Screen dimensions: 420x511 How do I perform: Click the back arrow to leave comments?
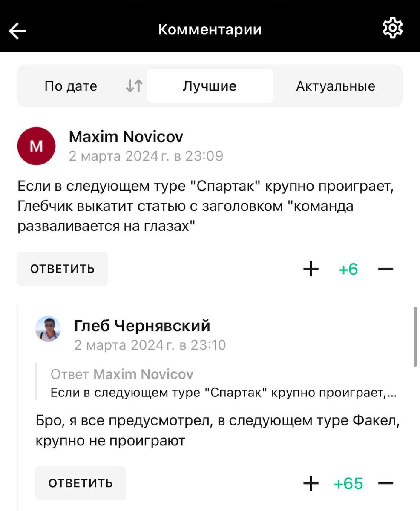[x=17, y=30]
